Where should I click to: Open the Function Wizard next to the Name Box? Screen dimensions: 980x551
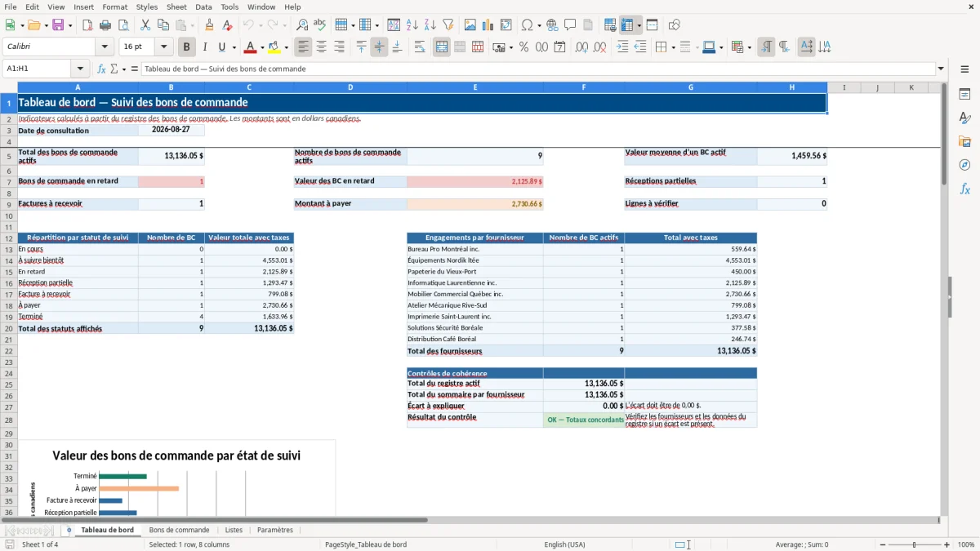click(x=102, y=69)
